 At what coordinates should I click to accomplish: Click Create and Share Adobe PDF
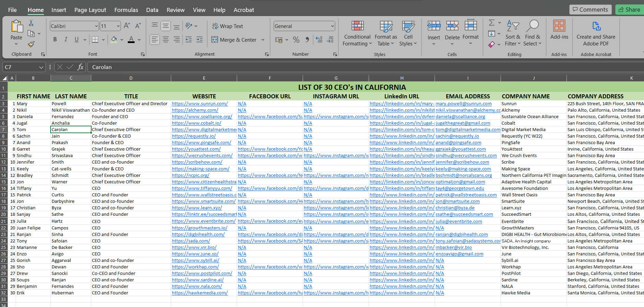596,33
